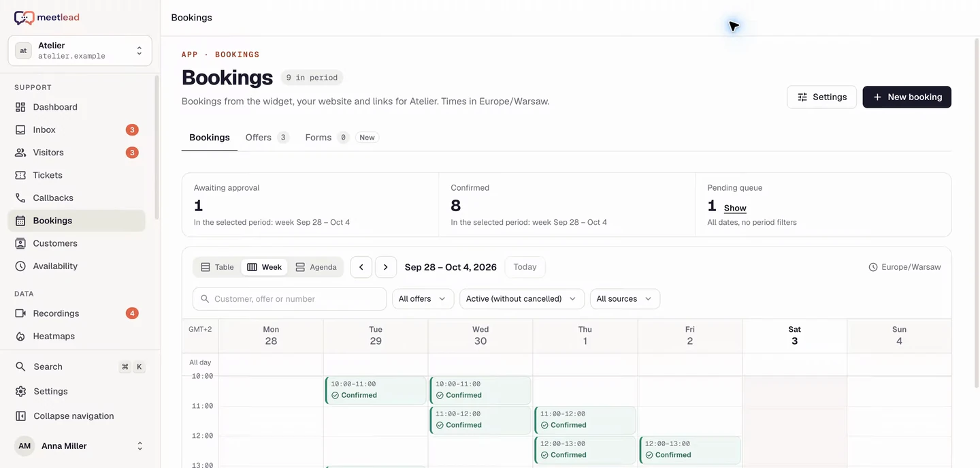The width and height of the screenshot is (980, 468).
Task: Open the Dashboard grid icon
Action: click(20, 107)
